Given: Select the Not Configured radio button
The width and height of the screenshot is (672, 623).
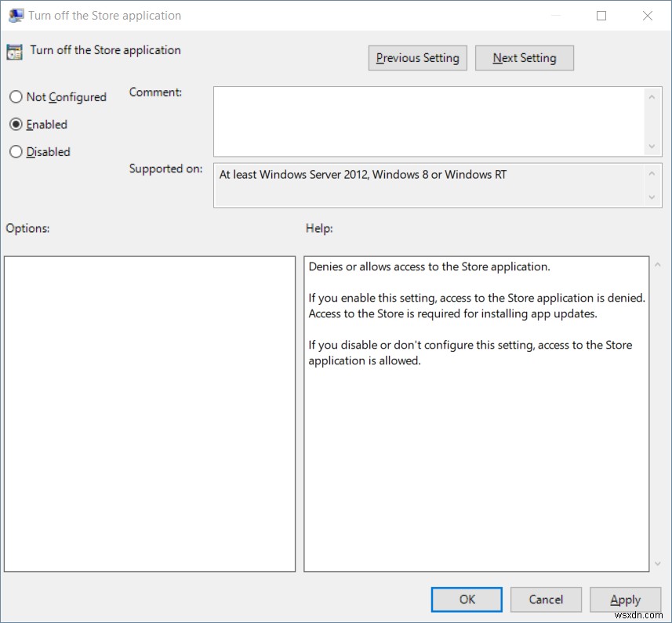Looking at the screenshot, I should (x=16, y=97).
